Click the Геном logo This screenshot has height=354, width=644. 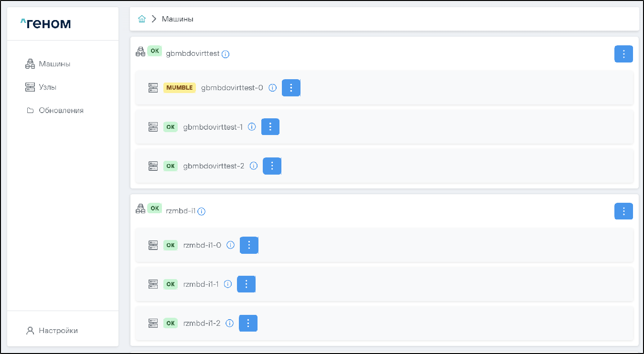pyautogui.click(x=46, y=23)
